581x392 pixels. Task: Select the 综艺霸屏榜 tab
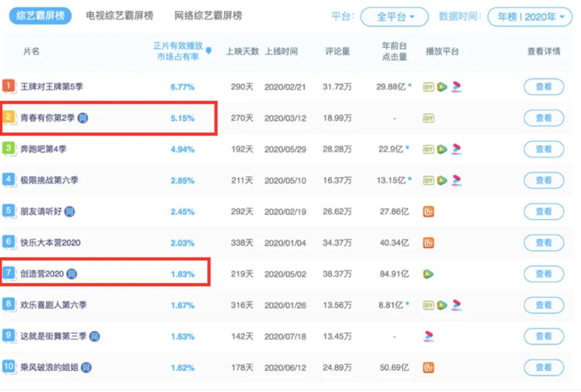pos(40,16)
